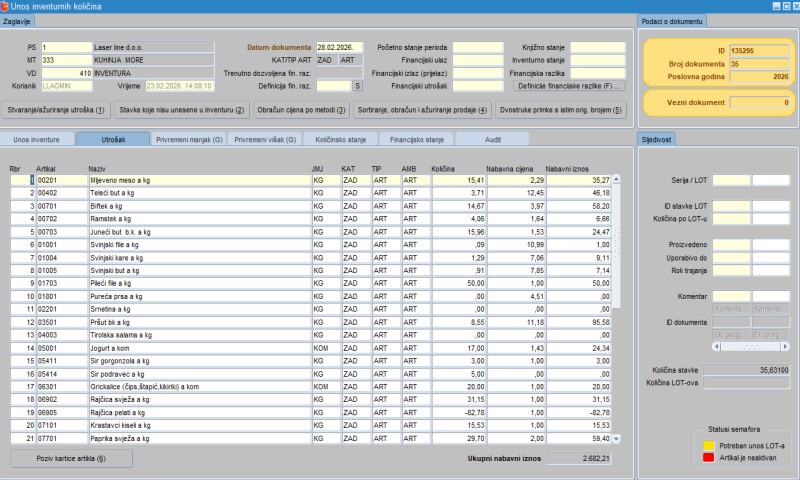Click Stvaranje/ažuriranje utroška (1) button
Screen dimensions: 800x480
pos(56,110)
